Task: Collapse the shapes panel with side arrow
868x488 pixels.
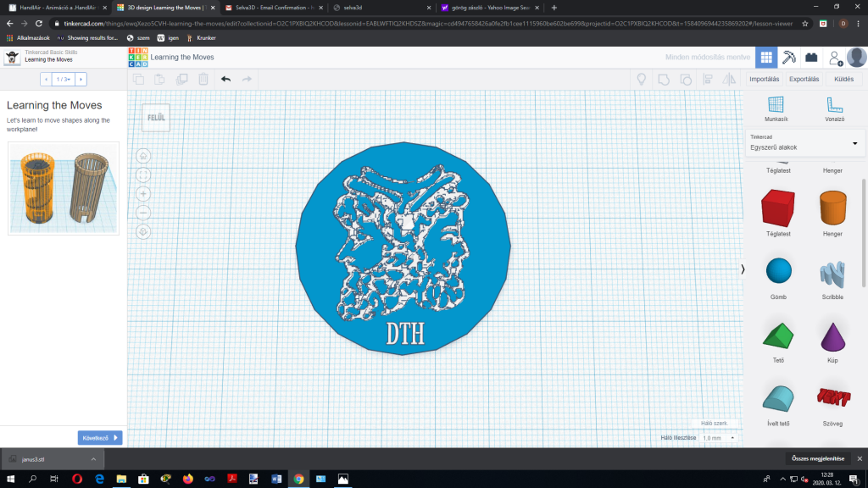Action: pyautogui.click(x=743, y=269)
